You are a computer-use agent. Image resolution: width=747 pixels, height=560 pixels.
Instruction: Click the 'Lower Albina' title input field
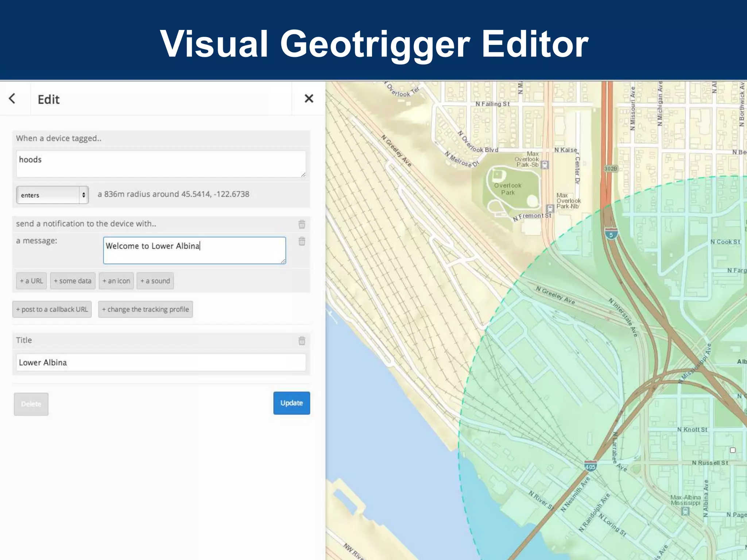pos(161,362)
